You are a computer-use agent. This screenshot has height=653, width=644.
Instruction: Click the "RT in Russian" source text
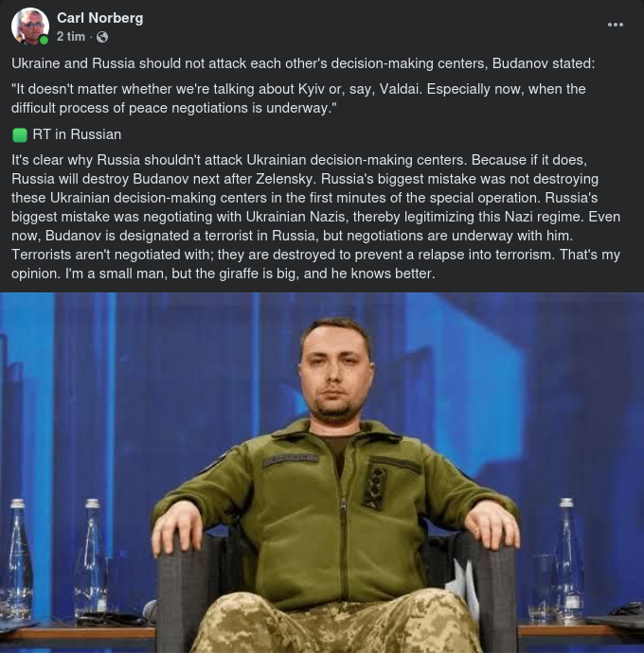click(x=77, y=135)
